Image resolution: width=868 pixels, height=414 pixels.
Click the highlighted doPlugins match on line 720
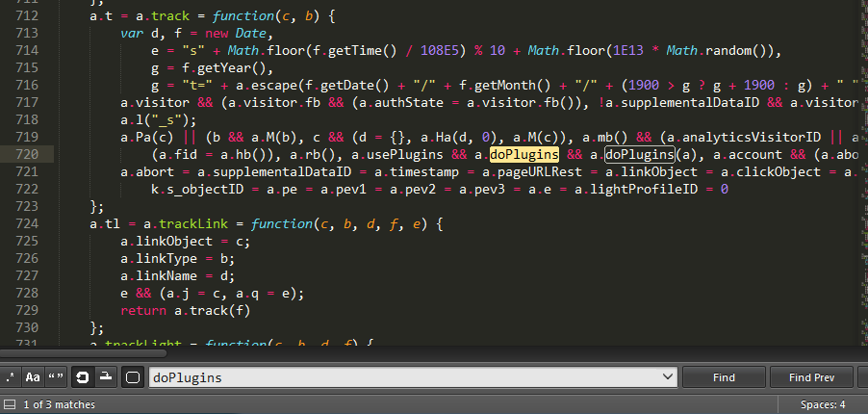(524, 154)
